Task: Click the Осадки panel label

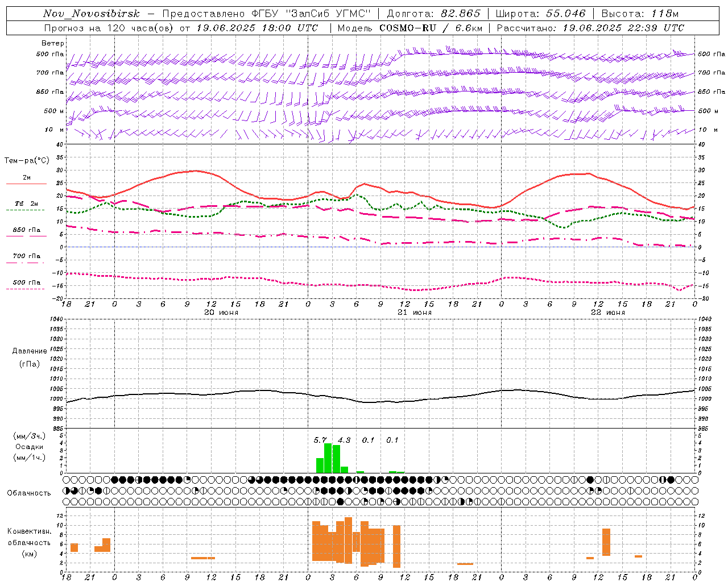Action: click(x=30, y=447)
